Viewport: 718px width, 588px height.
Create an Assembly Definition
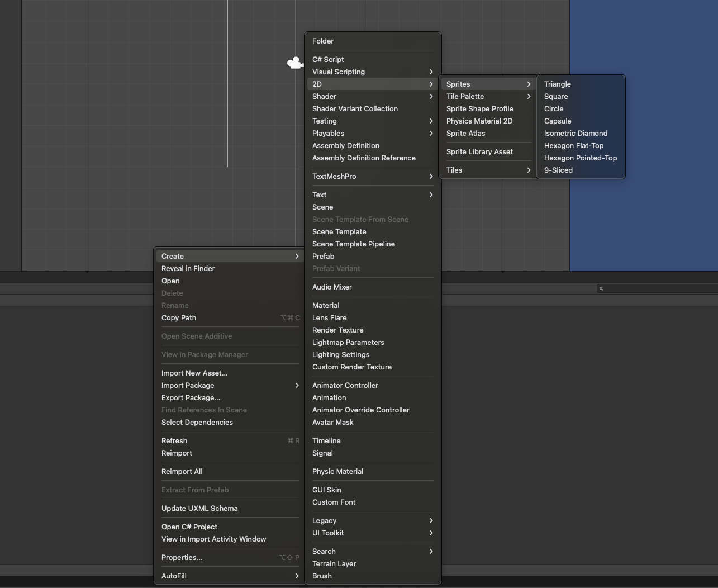tap(373, 145)
